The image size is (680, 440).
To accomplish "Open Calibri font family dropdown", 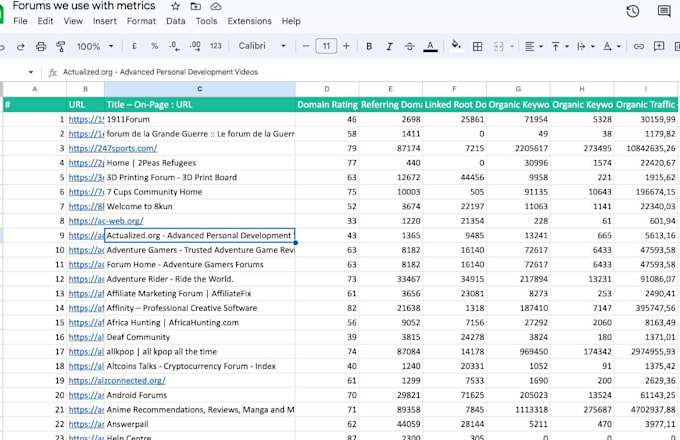I will [x=262, y=46].
